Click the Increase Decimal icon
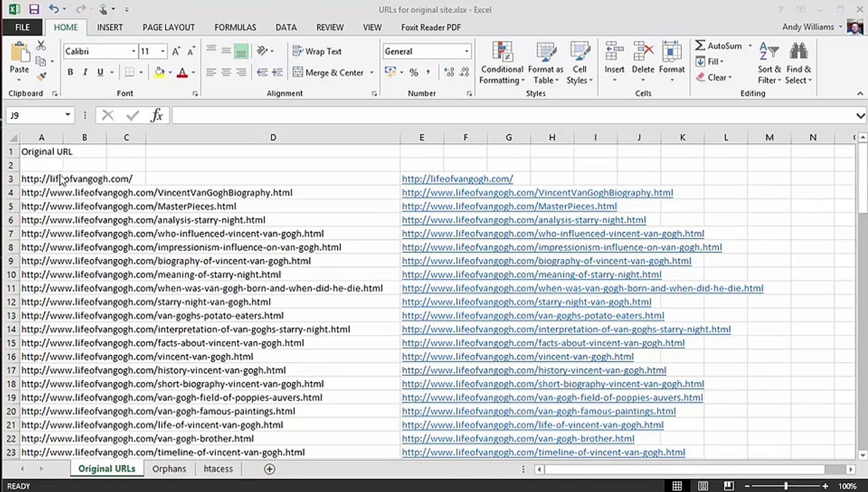This screenshot has height=492, width=868. pos(449,72)
